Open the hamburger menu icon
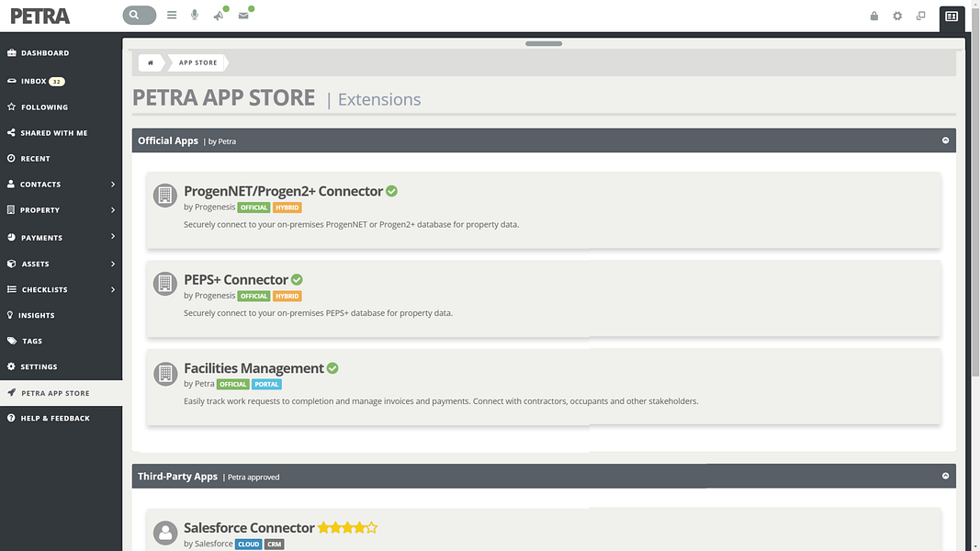 point(172,15)
